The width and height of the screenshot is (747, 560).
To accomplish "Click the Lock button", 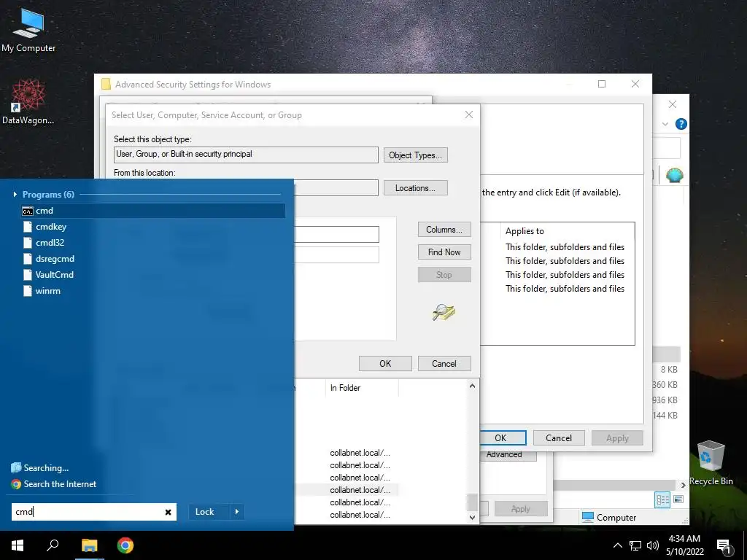I will (204, 512).
